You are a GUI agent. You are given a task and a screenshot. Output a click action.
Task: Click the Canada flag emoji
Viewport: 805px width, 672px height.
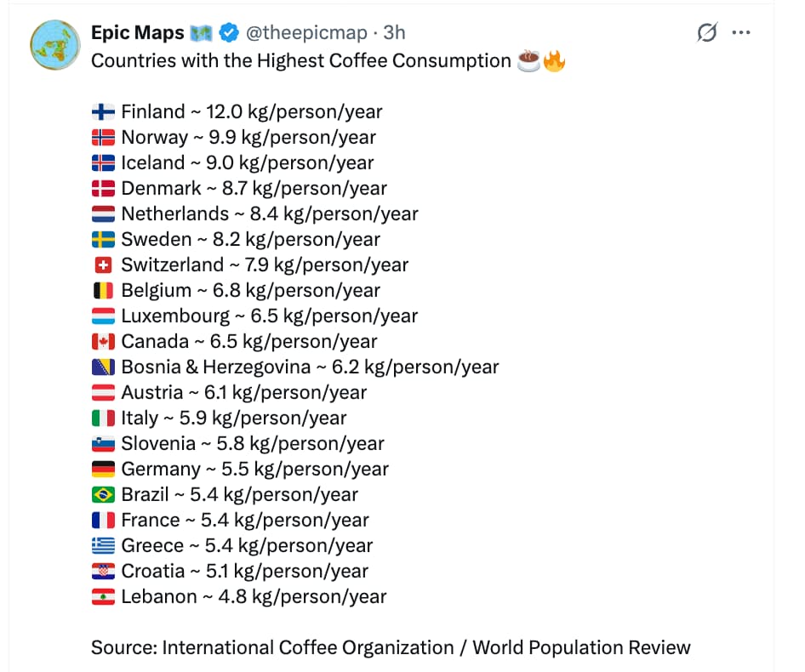[x=103, y=341]
